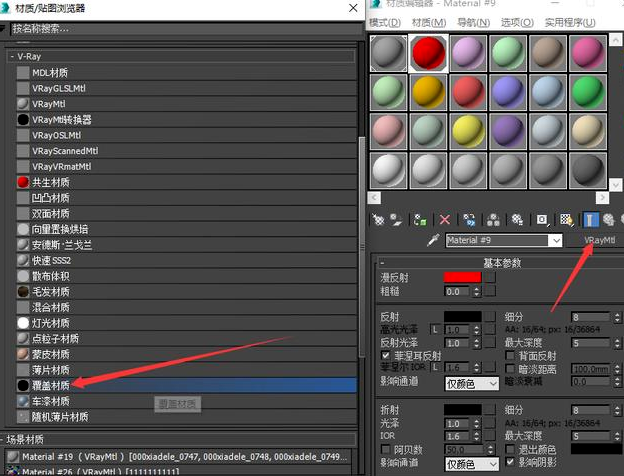This screenshot has height=476, width=624.
Task: Click the highlighted blue show end result icon
Action: tap(590, 219)
